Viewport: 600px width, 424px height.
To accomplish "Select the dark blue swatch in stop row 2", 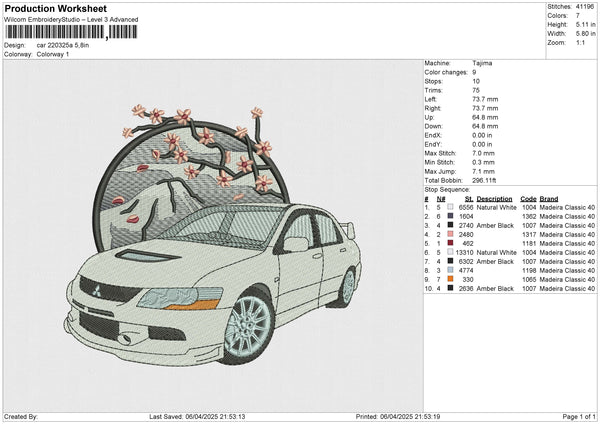I will 450,216.
